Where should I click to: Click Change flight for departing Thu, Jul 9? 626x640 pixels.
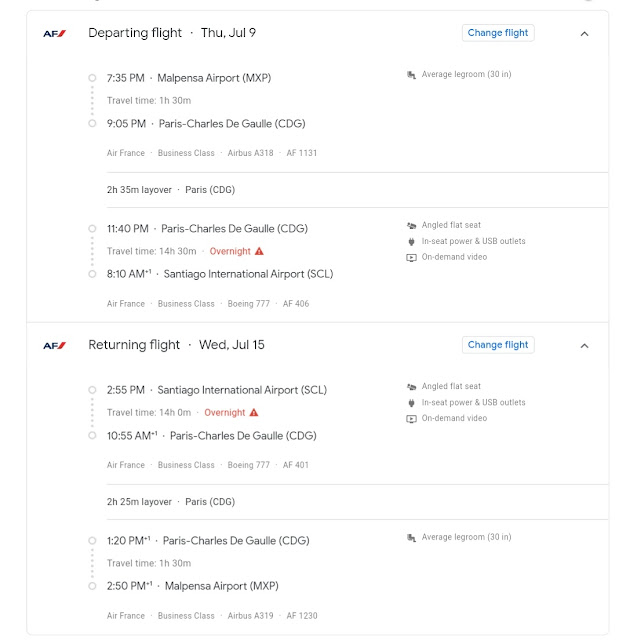point(498,33)
